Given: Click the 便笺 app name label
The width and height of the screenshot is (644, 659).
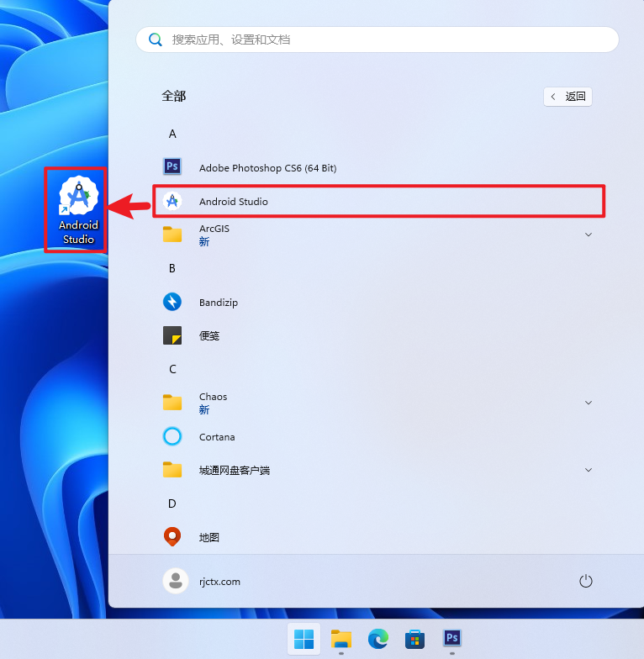Looking at the screenshot, I should point(209,336).
